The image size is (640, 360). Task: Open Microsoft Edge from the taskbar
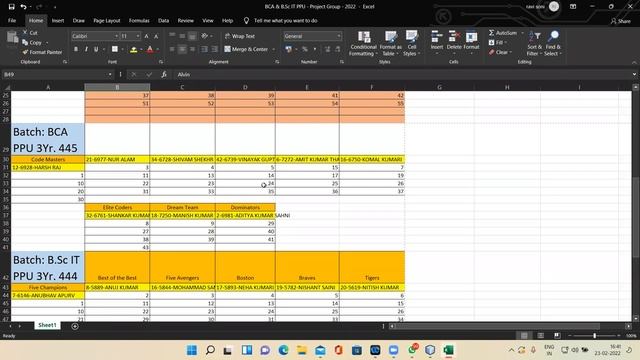click(x=283, y=350)
